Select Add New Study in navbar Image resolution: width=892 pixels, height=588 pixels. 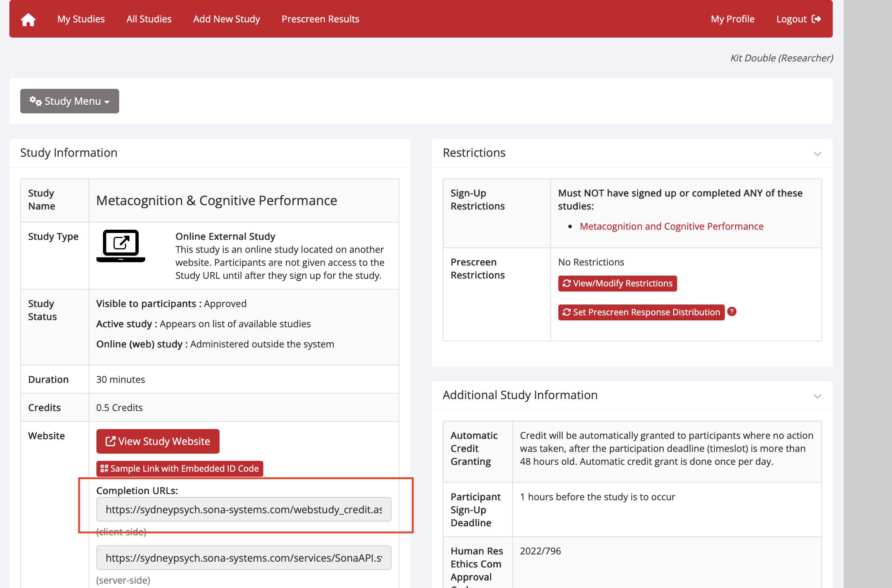(x=226, y=19)
